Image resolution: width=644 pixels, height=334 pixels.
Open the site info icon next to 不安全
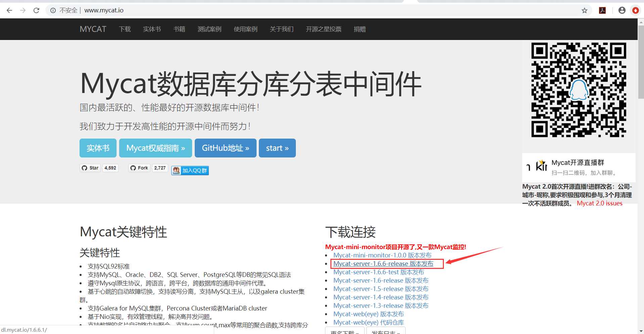click(x=53, y=10)
